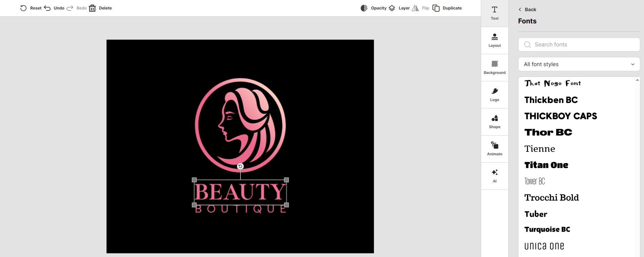
Task: Click the Search fonts input field
Action: pyautogui.click(x=579, y=44)
